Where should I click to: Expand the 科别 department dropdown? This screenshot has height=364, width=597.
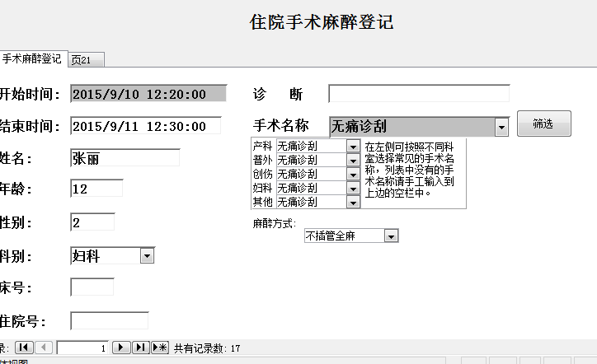pyautogui.click(x=148, y=256)
